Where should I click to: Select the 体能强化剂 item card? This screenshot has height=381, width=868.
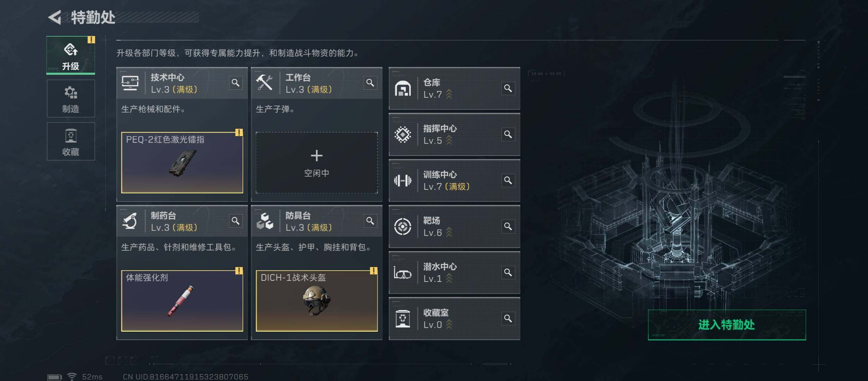182,301
